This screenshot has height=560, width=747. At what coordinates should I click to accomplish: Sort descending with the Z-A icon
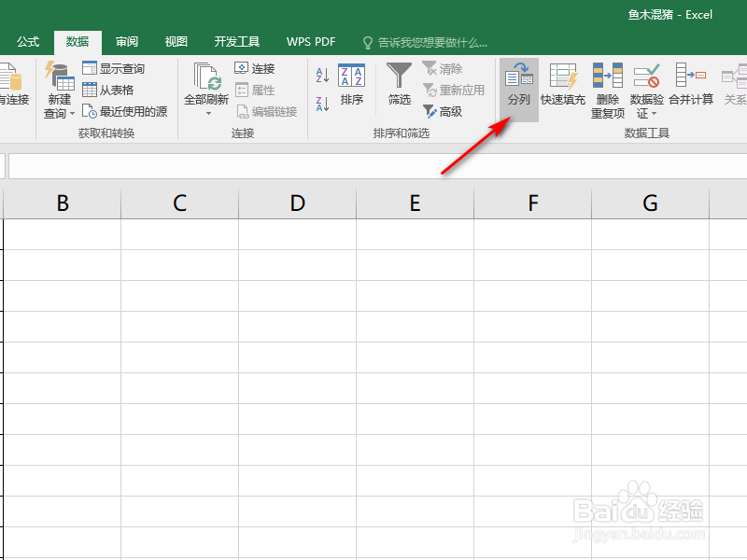[322, 104]
